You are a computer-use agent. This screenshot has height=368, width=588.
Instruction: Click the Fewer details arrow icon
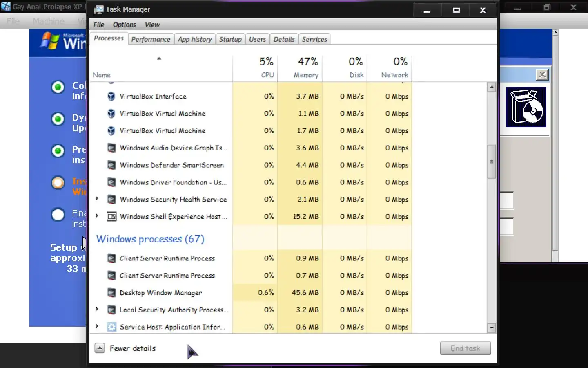point(100,348)
